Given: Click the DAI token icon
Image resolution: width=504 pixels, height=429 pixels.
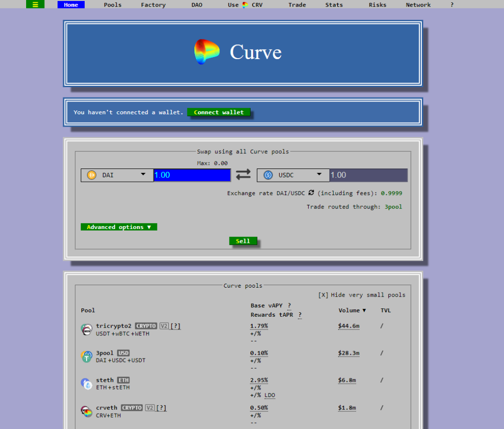Looking at the screenshot, I should 92,175.
